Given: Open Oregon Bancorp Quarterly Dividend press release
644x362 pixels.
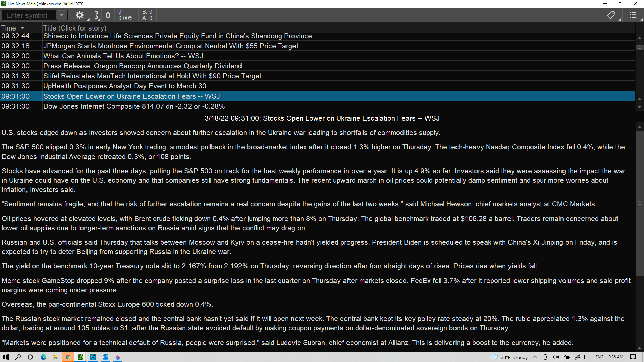Looking at the screenshot, I should coord(143,66).
